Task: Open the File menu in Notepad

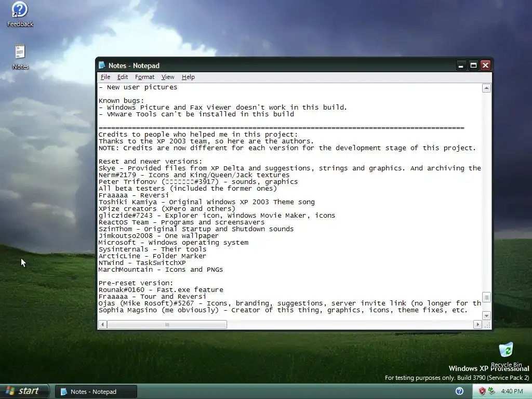Action: tap(105, 77)
